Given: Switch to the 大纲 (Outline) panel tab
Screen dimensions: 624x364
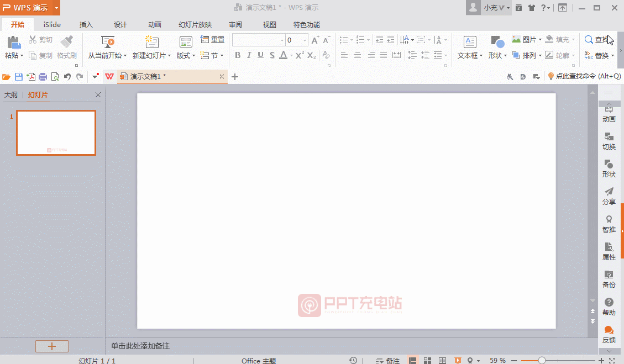Looking at the screenshot, I should (x=11, y=95).
